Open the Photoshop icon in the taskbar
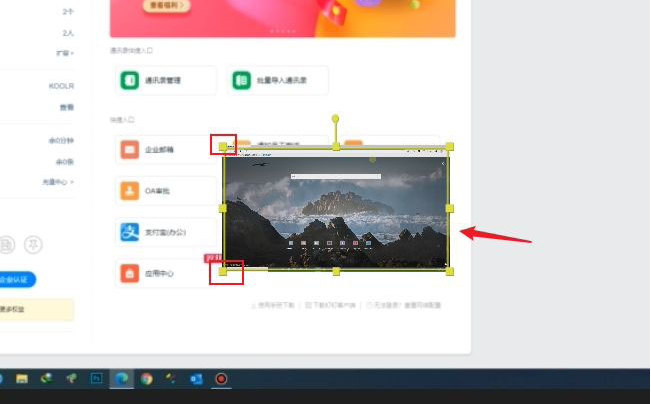 [x=96, y=379]
